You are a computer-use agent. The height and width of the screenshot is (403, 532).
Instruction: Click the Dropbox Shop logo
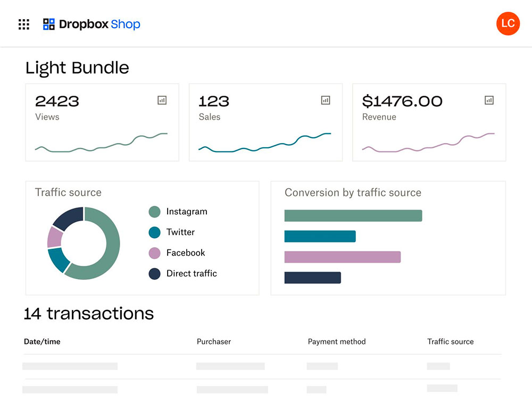tap(92, 24)
